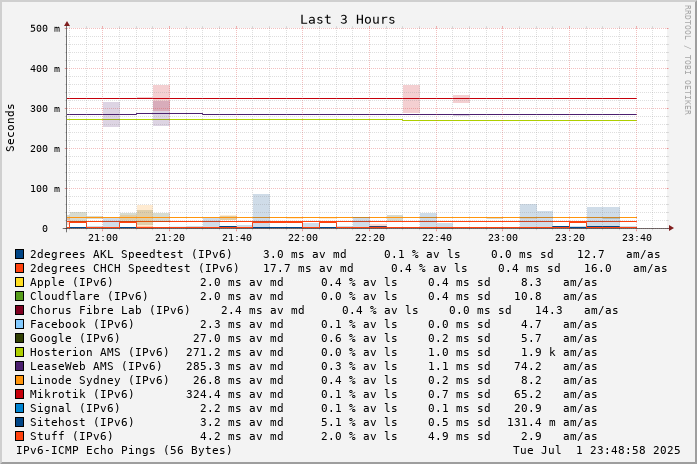The height and width of the screenshot is (464, 697).
Task: Click the "Sitehost (IPv6)" legend label
Action: click(x=82, y=422)
